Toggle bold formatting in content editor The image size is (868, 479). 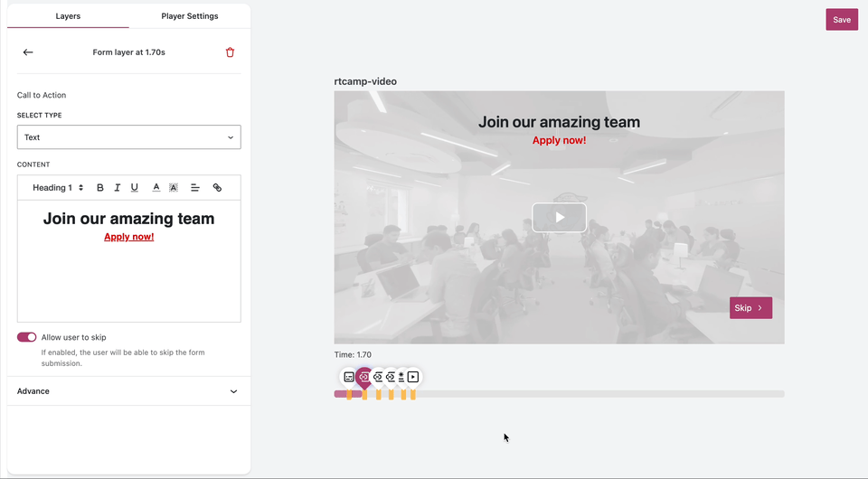point(100,188)
